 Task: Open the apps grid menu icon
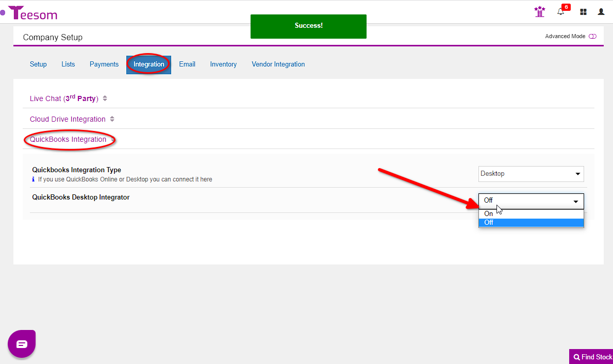(583, 12)
